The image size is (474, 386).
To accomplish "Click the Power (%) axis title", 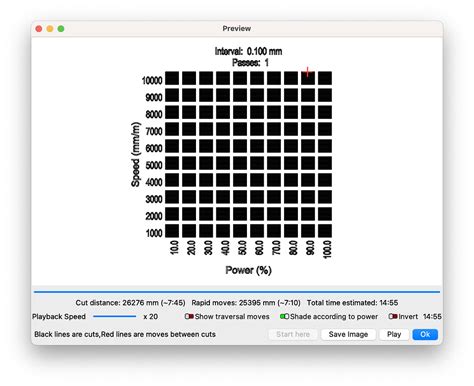I will pyautogui.click(x=249, y=270).
